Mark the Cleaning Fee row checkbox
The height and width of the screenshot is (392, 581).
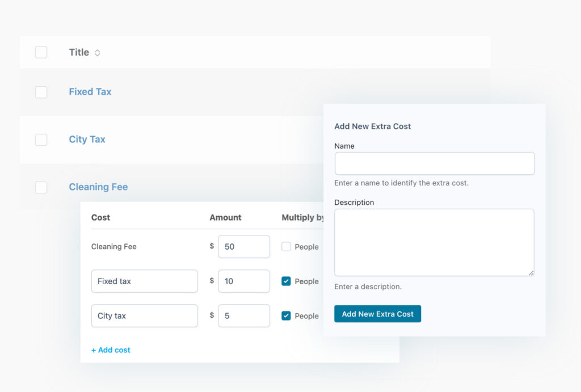[x=41, y=187]
